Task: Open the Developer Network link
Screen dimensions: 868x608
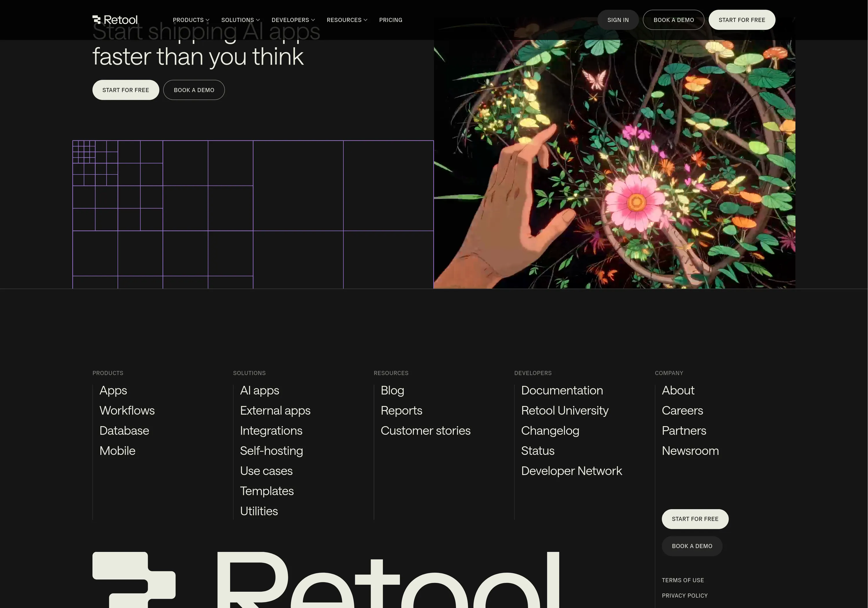Action: pos(571,471)
